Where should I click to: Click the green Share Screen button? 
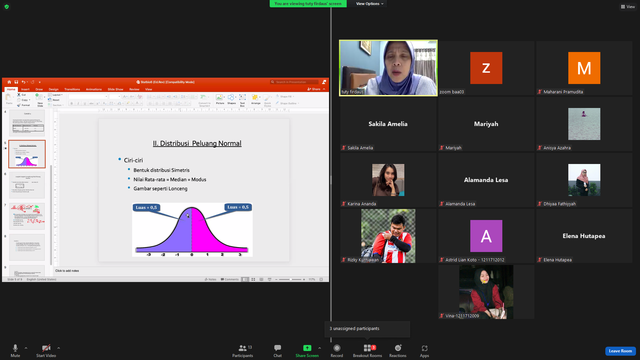pyautogui.click(x=307, y=350)
